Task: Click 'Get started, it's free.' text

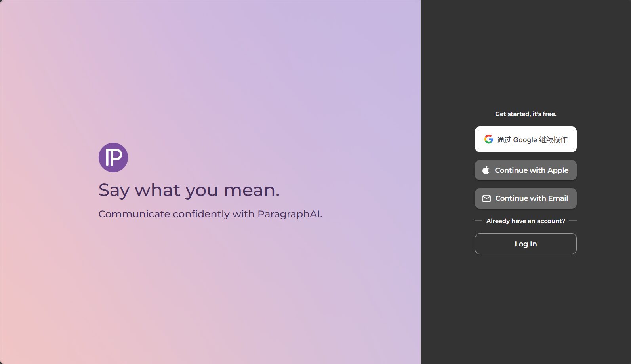Action: pos(526,114)
